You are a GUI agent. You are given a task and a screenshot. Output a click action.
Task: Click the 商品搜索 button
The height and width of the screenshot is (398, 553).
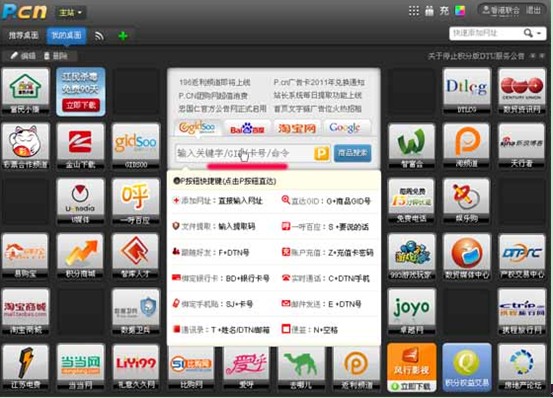pyautogui.click(x=352, y=153)
